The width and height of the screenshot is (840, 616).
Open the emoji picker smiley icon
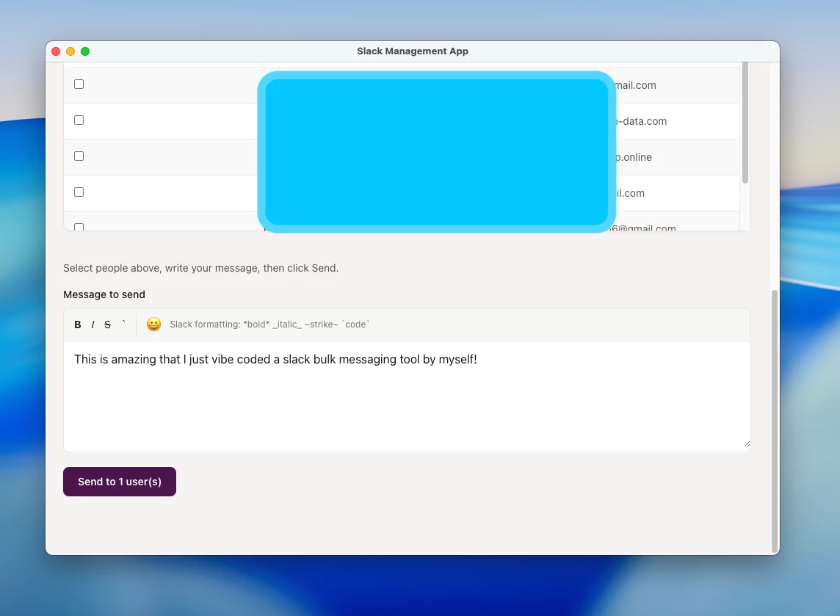(153, 324)
